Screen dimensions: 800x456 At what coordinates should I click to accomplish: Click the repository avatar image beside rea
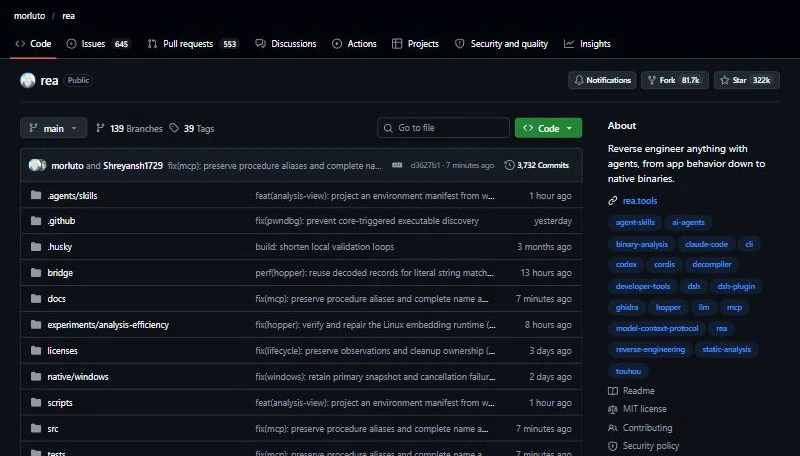coord(28,81)
